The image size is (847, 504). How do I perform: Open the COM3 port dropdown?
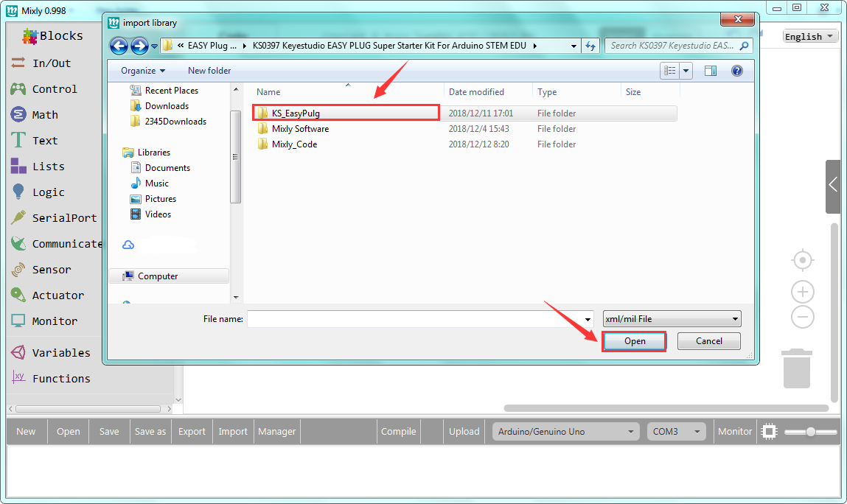click(x=676, y=432)
